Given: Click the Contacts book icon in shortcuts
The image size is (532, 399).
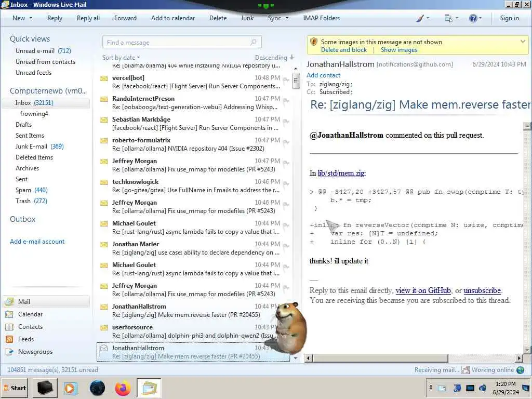Looking at the screenshot, I should pos(9,327).
